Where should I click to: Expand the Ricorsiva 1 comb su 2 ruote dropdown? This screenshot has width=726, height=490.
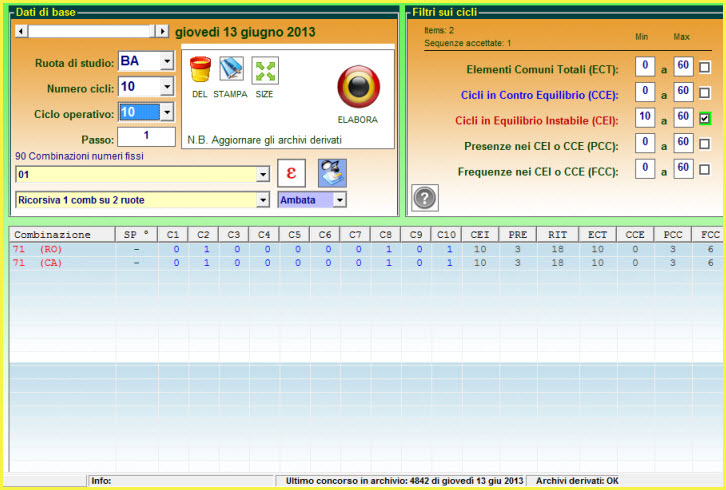[263, 200]
